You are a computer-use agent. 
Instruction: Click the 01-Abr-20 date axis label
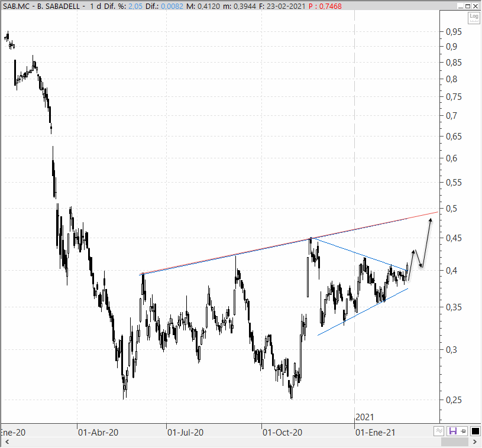coord(98,432)
